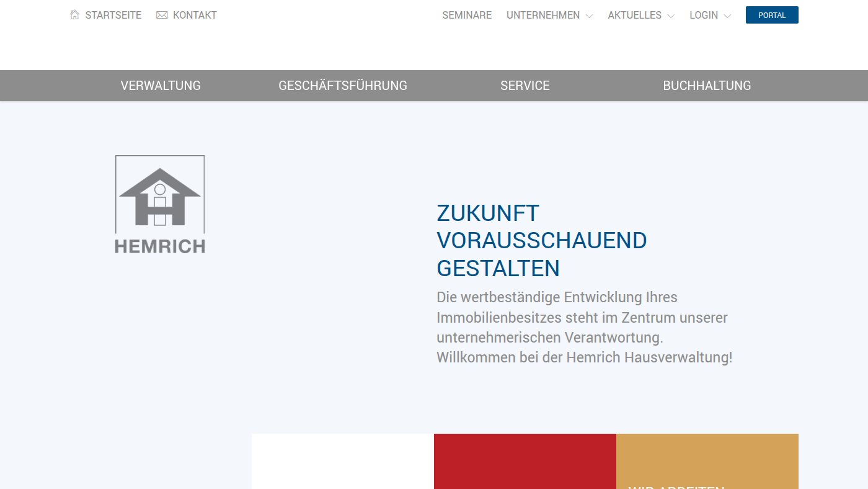Screen dimensions: 868x489
Task: Select Service in the gray navigation bar
Action: (x=525, y=86)
